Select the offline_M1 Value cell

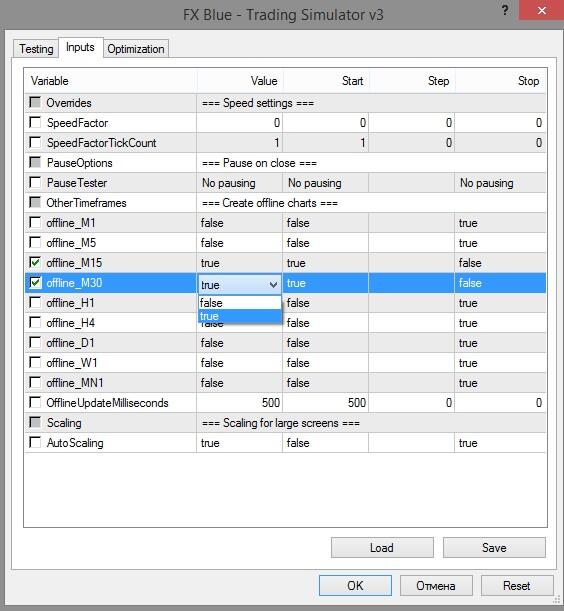coord(240,223)
